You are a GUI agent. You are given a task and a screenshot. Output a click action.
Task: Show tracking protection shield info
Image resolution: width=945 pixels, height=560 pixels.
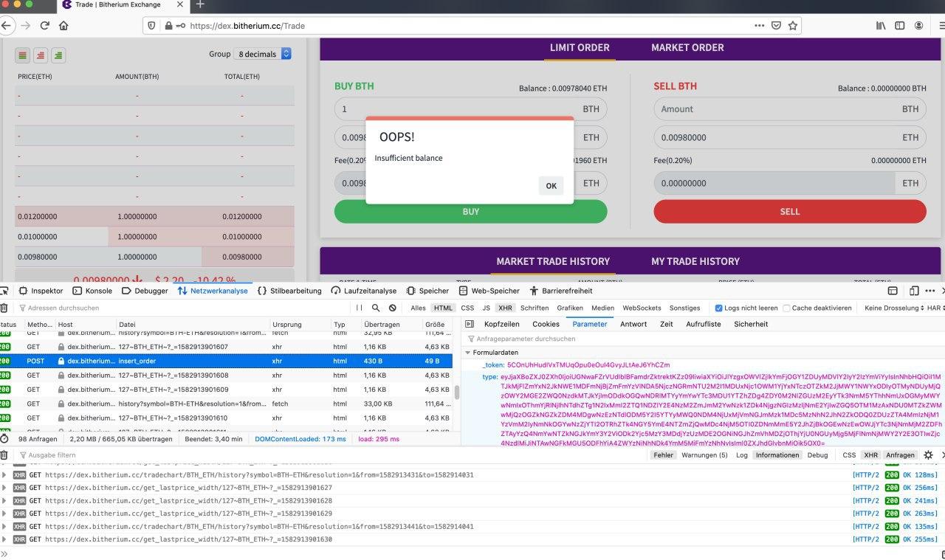coord(152,25)
